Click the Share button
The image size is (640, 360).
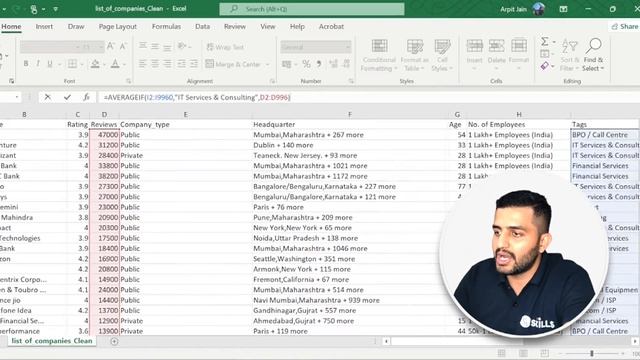[624, 27]
